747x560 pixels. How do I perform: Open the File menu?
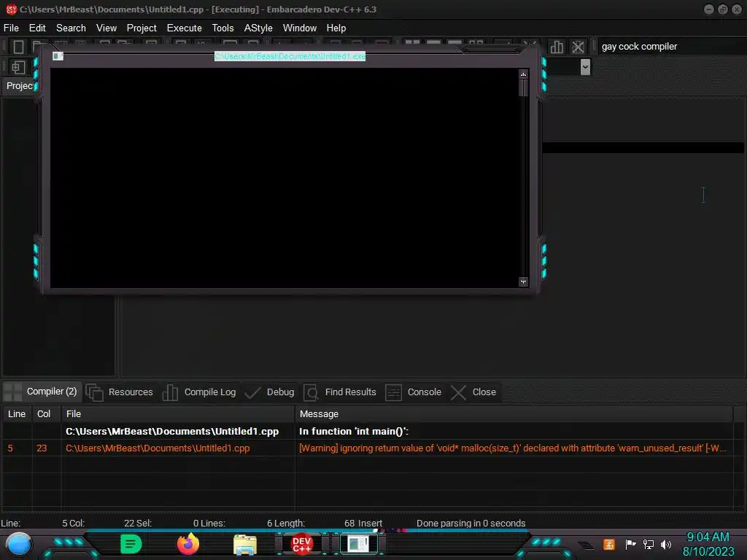coord(11,28)
